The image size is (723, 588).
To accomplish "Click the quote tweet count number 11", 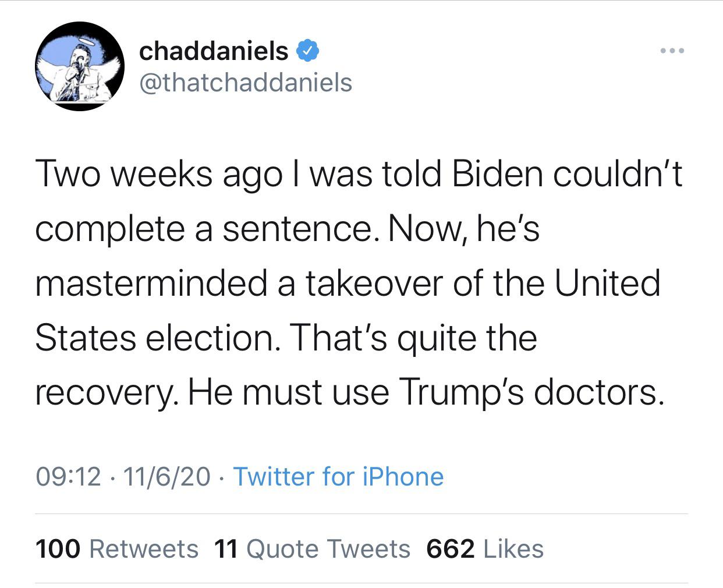I will (226, 548).
